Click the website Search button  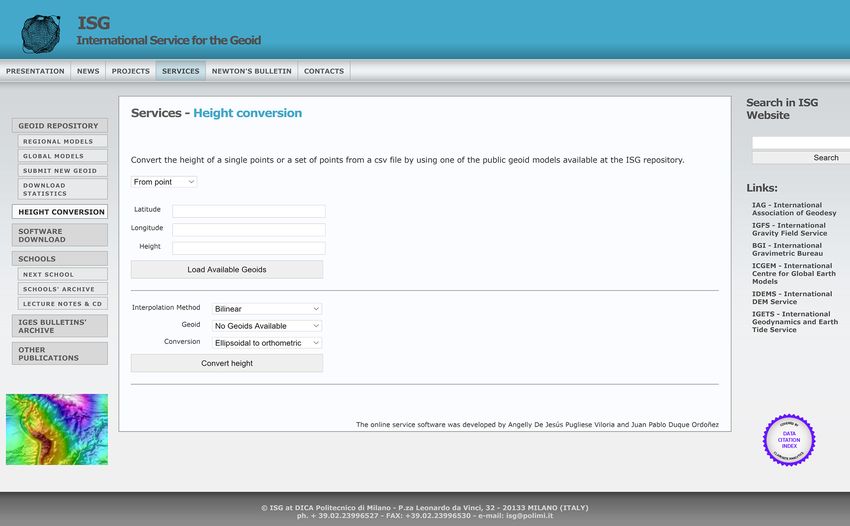pyautogui.click(x=801, y=158)
